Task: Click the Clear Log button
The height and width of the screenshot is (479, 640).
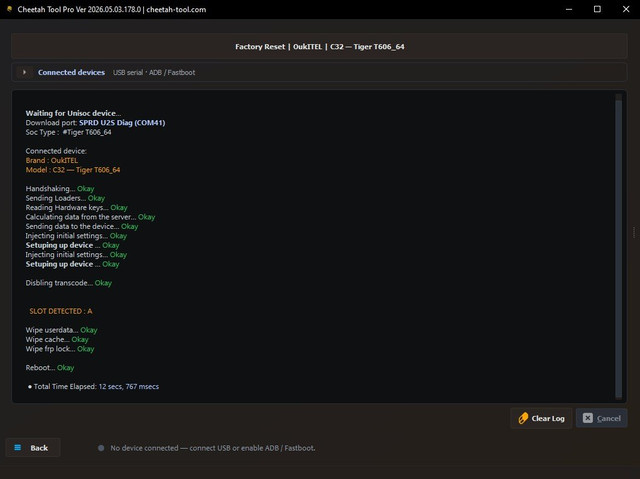Action: (x=541, y=418)
